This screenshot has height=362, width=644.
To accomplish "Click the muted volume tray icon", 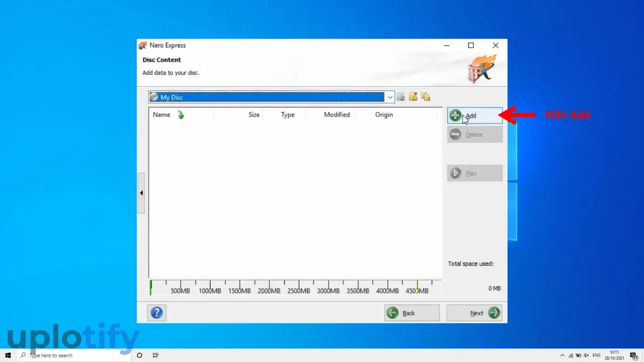I will [586, 355].
